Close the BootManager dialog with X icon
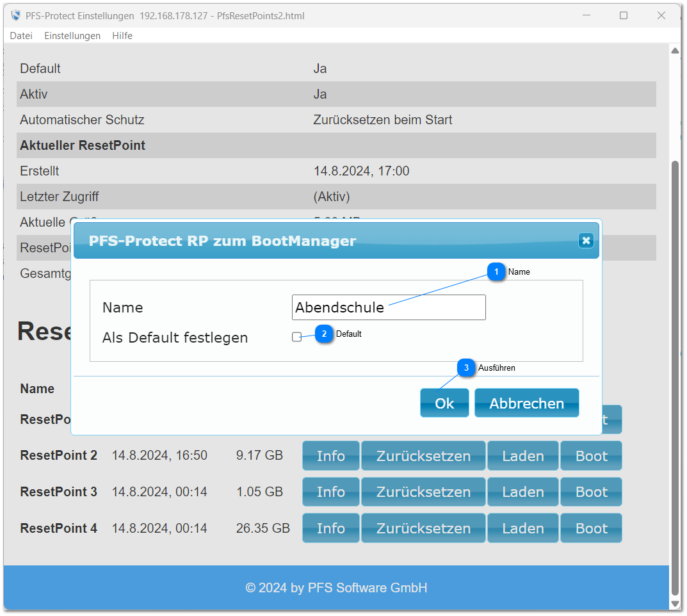 (x=585, y=241)
